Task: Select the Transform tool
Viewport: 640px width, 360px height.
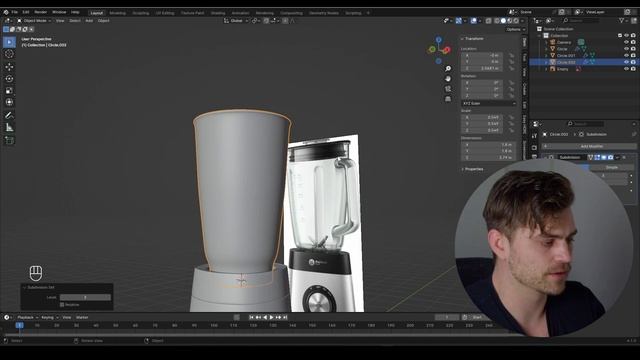Action: pos(9,102)
